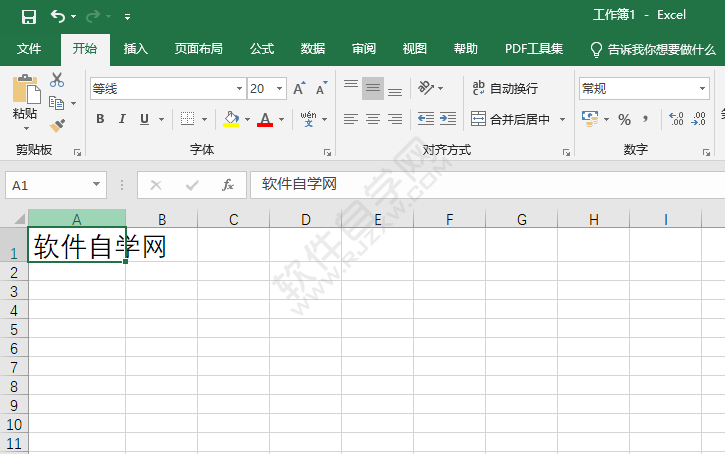Screen dimensions: 725x454
Task: Open the 帮助 tab
Action: (465, 49)
